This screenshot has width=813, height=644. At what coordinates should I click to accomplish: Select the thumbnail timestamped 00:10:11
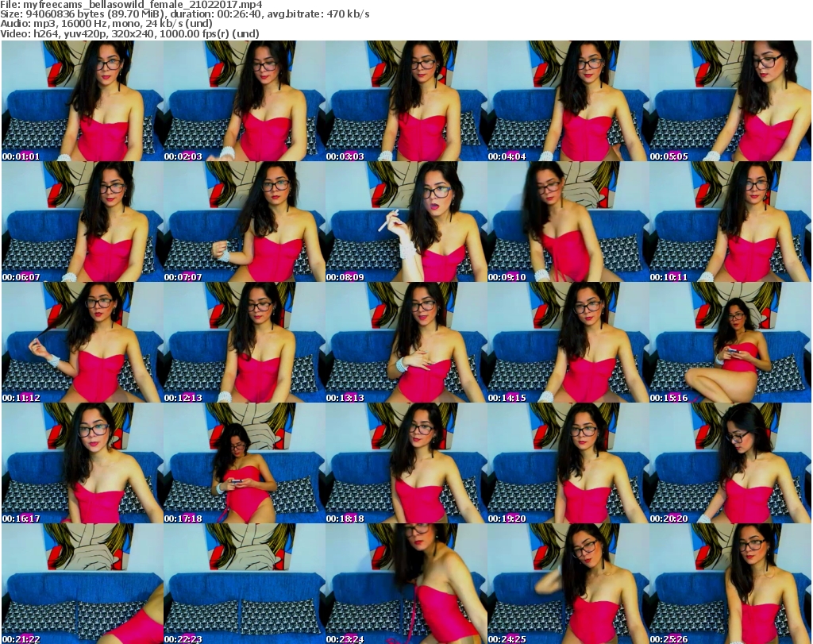pyautogui.click(x=730, y=222)
